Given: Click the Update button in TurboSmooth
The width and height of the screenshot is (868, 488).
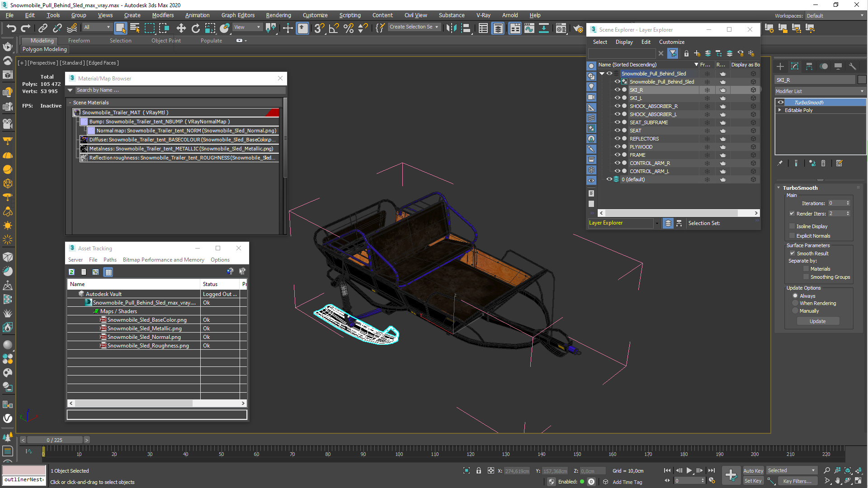Looking at the screenshot, I should pos(818,322).
